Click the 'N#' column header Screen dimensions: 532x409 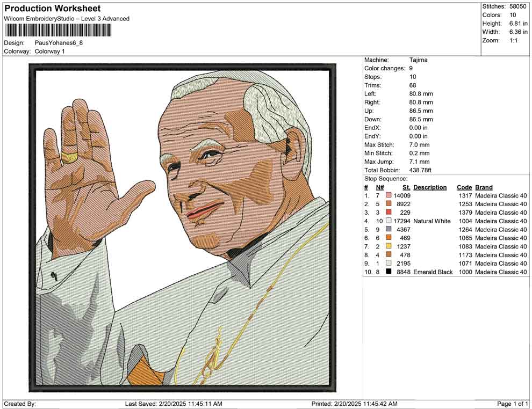(380, 187)
